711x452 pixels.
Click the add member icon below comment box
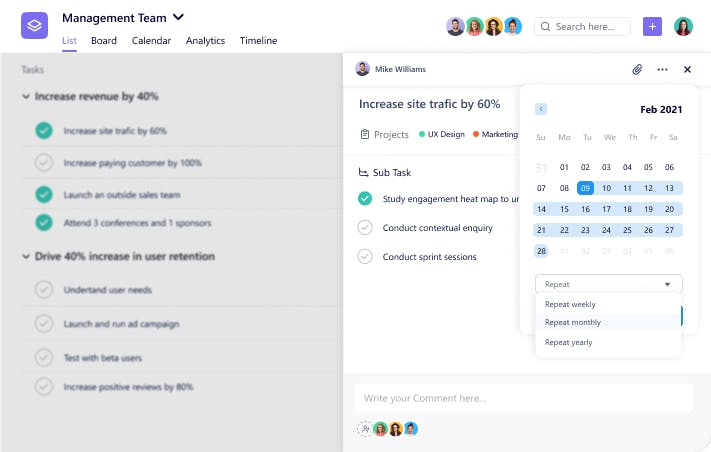(364, 428)
